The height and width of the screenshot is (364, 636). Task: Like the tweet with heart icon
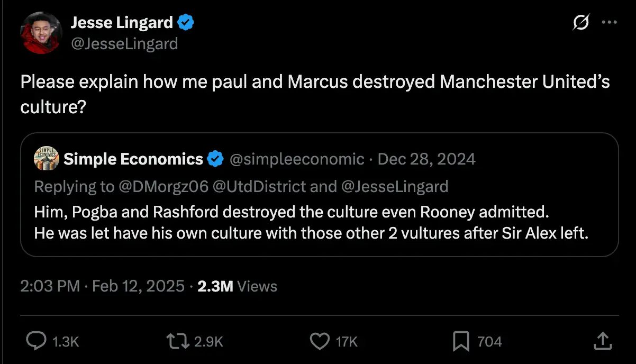point(319,341)
